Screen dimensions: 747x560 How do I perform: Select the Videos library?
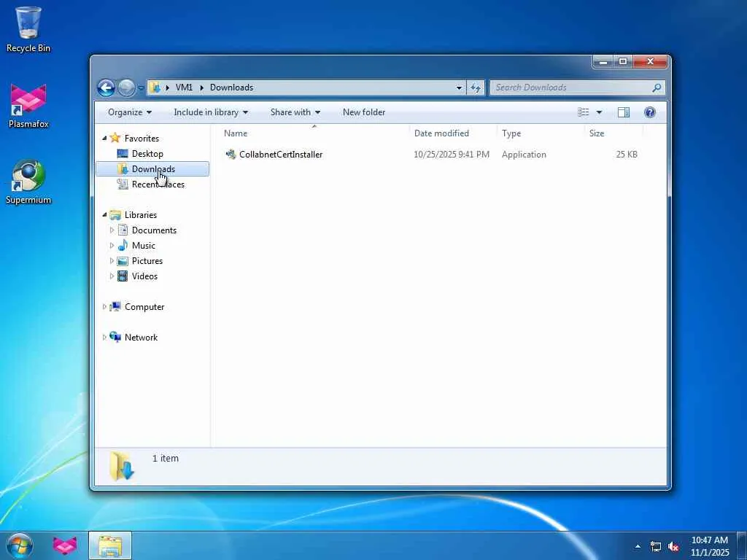[144, 276]
